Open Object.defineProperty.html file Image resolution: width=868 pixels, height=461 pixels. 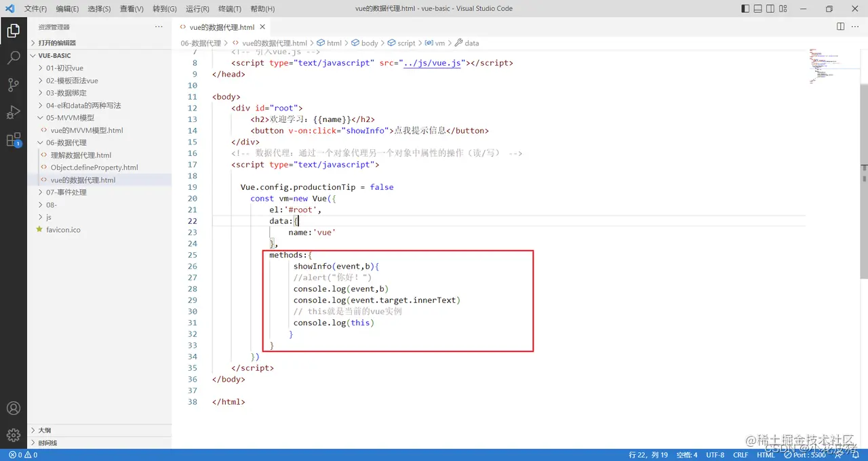pyautogui.click(x=100, y=167)
